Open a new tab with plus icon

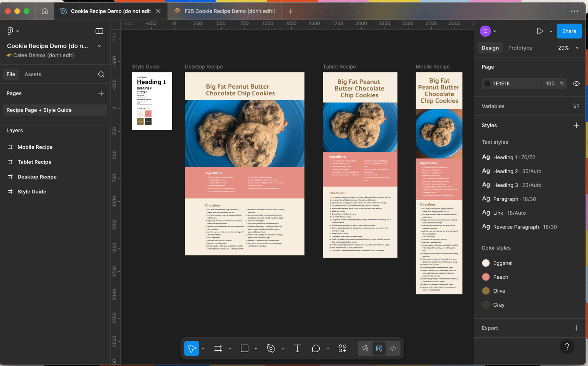291,11
